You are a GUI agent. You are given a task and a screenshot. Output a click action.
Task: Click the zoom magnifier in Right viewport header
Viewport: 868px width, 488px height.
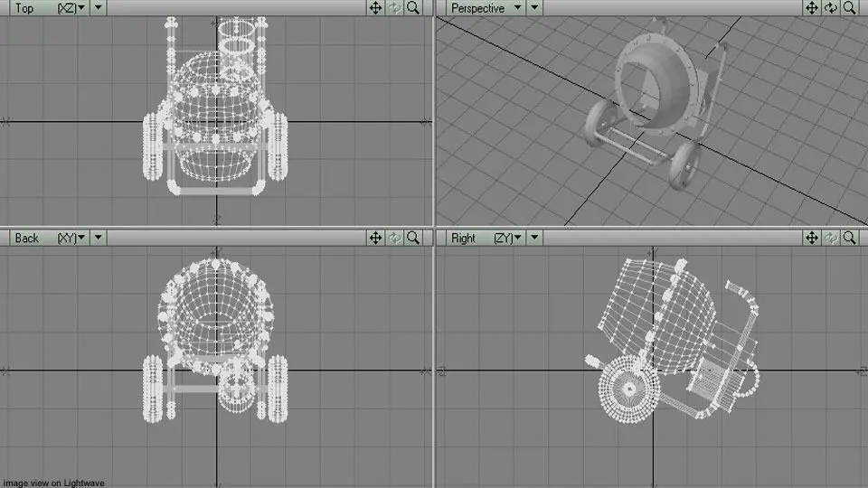[849, 238]
